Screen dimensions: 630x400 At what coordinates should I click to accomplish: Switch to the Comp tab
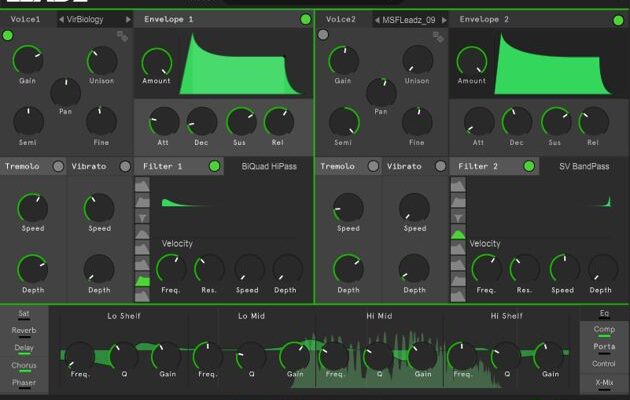coord(604,329)
